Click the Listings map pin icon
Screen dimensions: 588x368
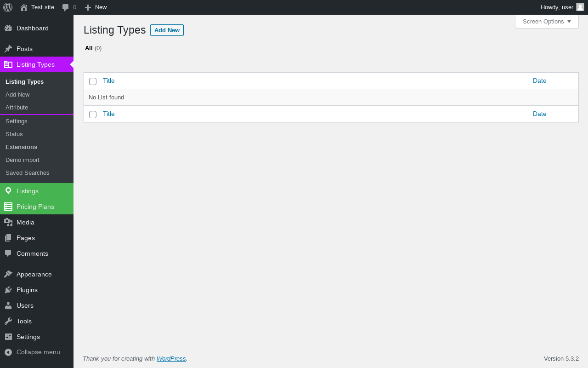[8, 191]
